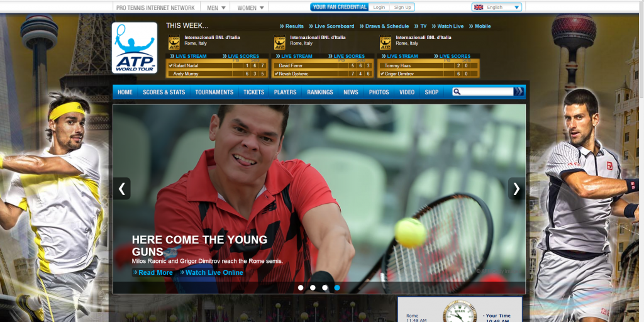Image resolution: width=644 pixels, height=322 pixels.
Task: Open the RANKINGS menu
Action: tap(320, 92)
